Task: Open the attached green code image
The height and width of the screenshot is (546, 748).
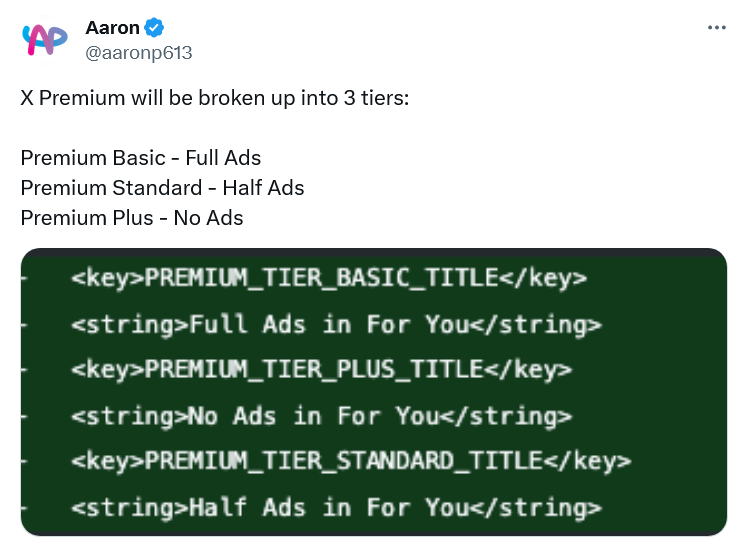Action: 374,392
